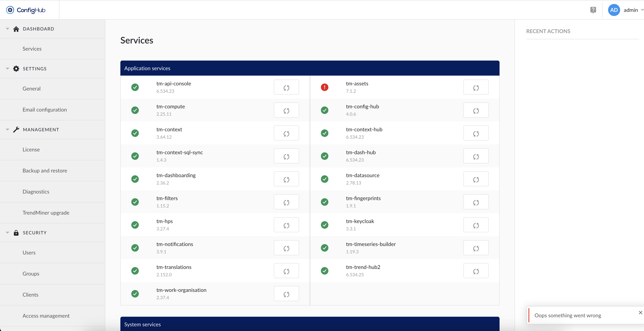Image resolution: width=644 pixels, height=331 pixels.
Task: Click the tm-compute version 2.25.11
Action: (x=164, y=114)
